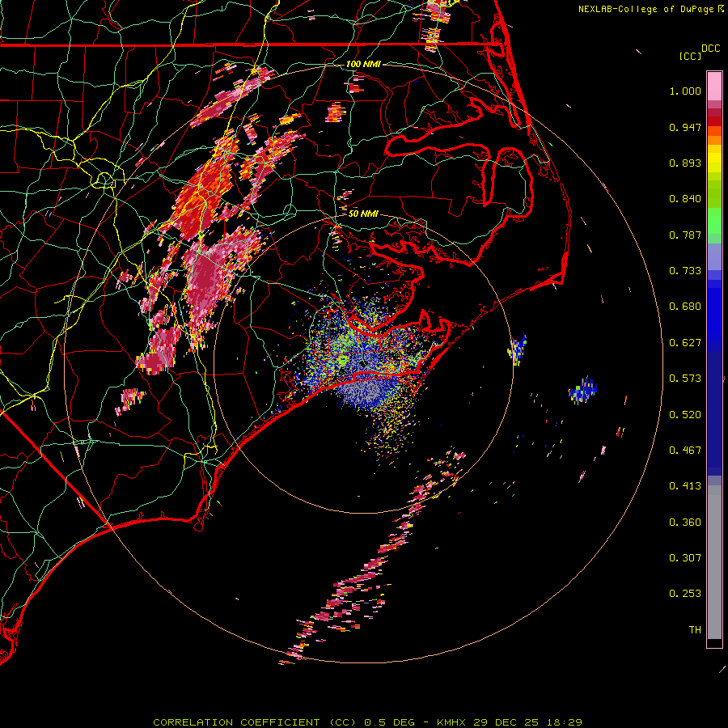The width and height of the screenshot is (728, 728).
Task: Click the 0.733 scale value
Action: tap(685, 271)
